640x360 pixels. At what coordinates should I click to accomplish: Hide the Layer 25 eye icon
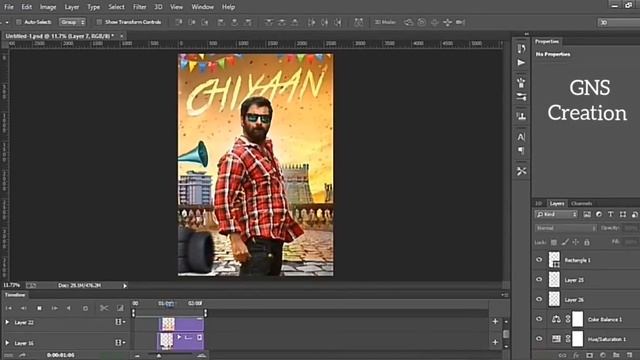pyautogui.click(x=539, y=280)
